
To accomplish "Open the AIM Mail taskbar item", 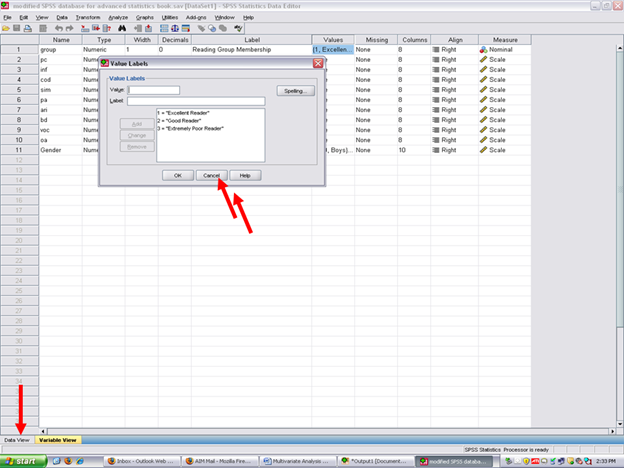I will (214, 461).
